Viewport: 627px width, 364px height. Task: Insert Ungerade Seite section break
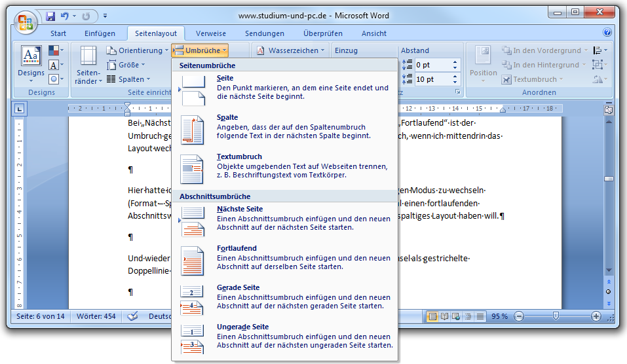coord(285,339)
